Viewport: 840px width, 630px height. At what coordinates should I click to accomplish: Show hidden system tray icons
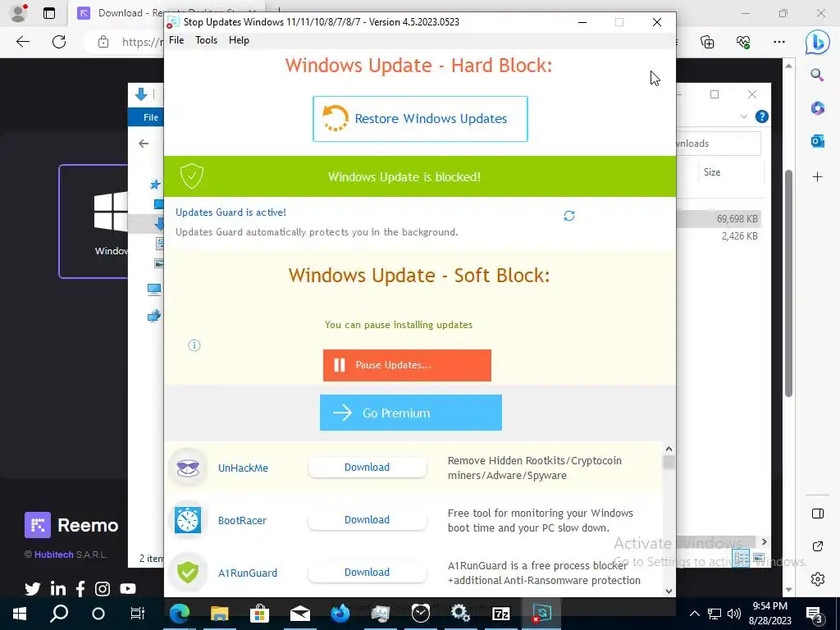[x=694, y=614]
